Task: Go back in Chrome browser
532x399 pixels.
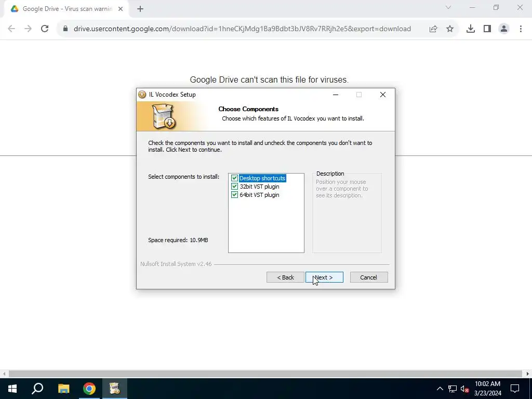Action: [11, 29]
